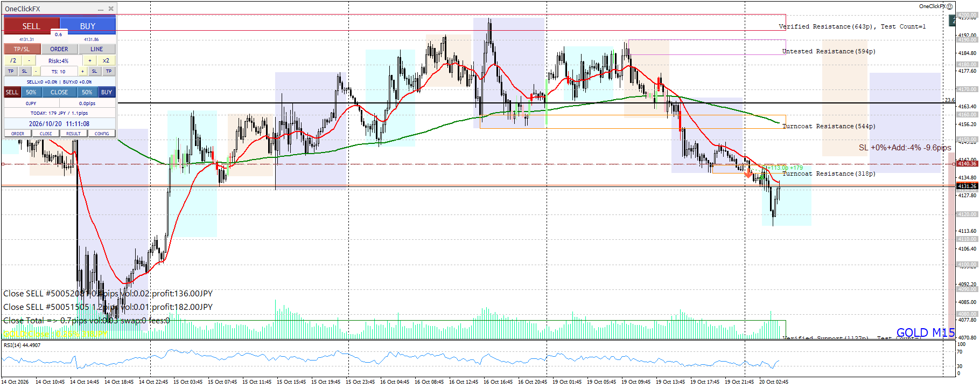Screen dimensions: 980x388
Task: Double the lot with the x2 button
Action: [x=106, y=60]
